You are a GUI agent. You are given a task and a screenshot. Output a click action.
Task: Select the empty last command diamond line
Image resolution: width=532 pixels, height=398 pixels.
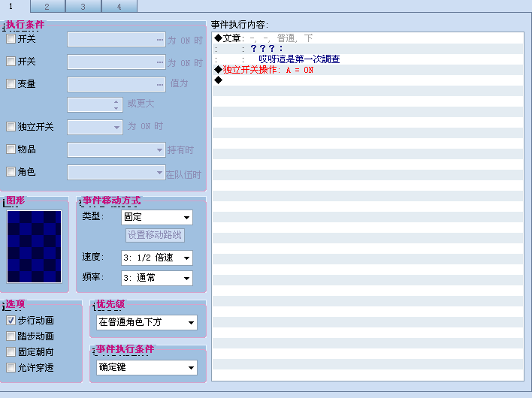click(x=367, y=80)
